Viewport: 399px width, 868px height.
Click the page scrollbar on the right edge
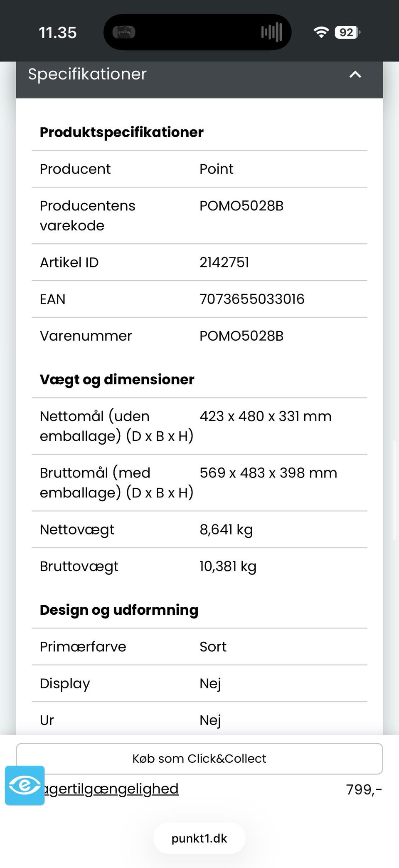point(394,490)
